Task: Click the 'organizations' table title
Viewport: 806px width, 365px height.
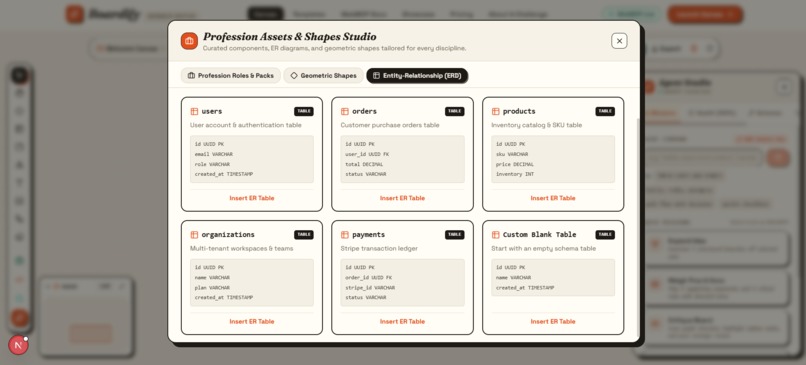Action: pos(228,234)
